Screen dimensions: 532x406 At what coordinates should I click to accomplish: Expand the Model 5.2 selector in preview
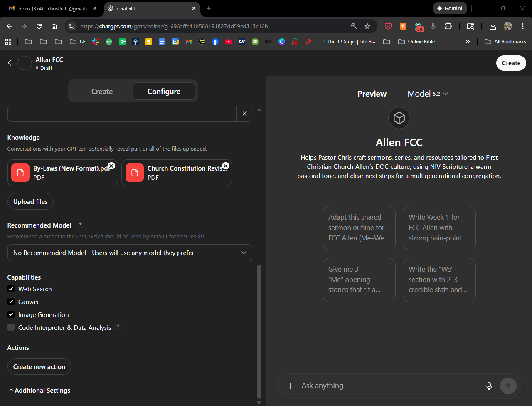click(428, 94)
